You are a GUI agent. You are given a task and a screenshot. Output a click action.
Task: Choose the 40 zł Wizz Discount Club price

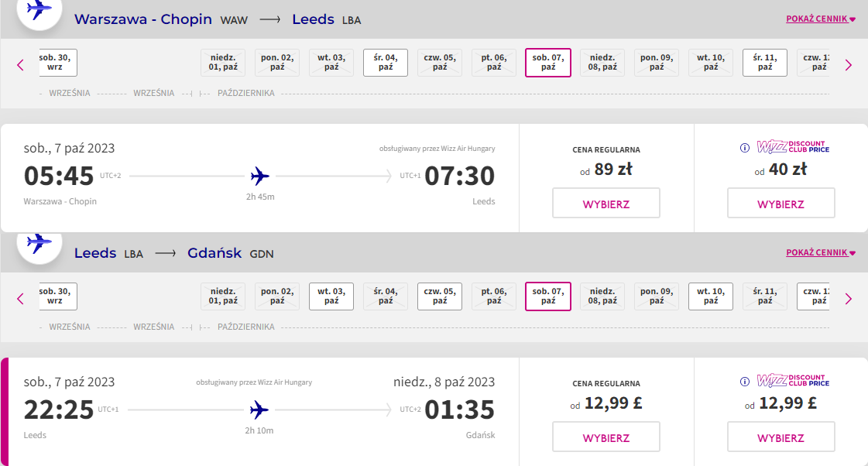coord(781,203)
